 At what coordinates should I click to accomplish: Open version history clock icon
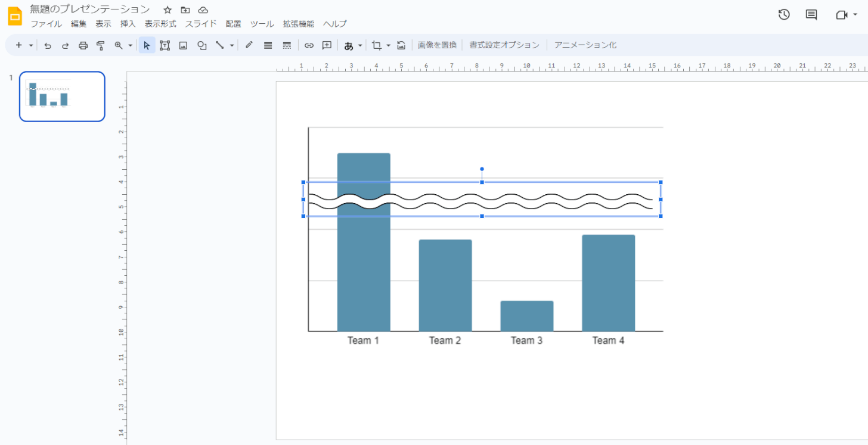click(784, 15)
